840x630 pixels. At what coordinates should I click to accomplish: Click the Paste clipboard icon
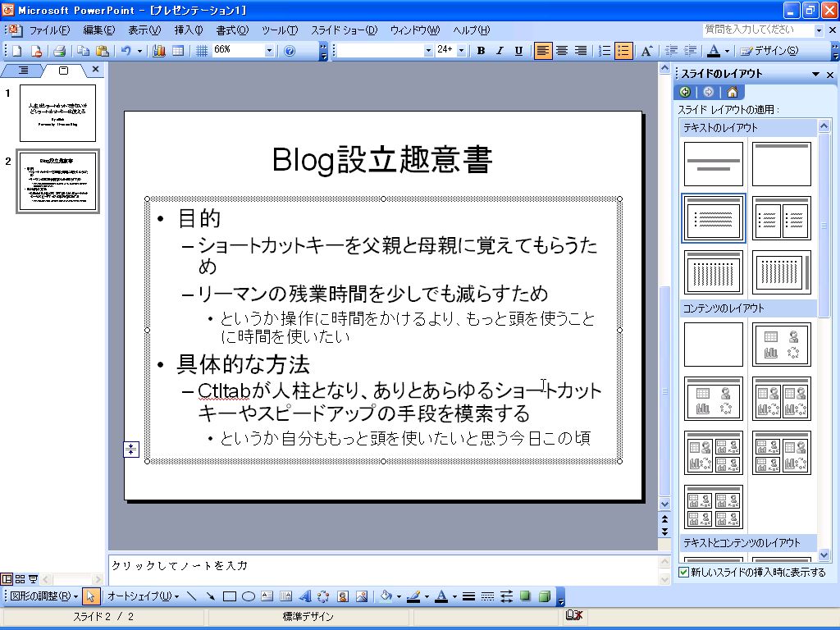pos(102,51)
